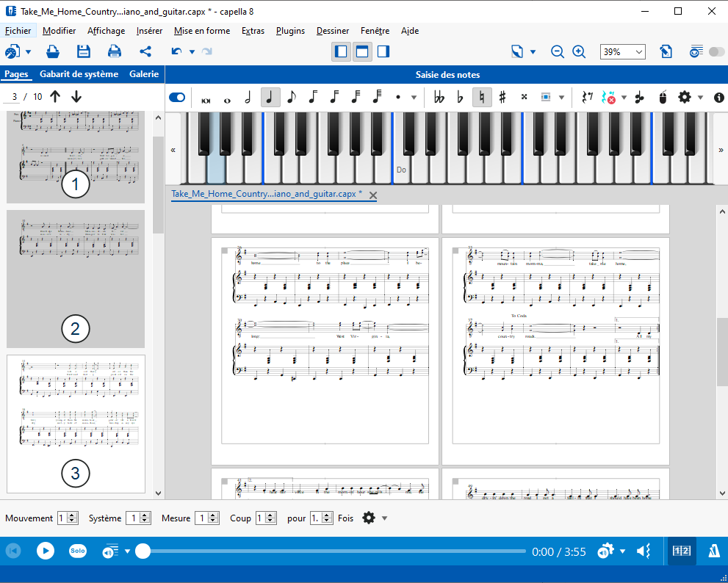
Task: Click the score area vertical scrollbar
Action: [x=722, y=352]
